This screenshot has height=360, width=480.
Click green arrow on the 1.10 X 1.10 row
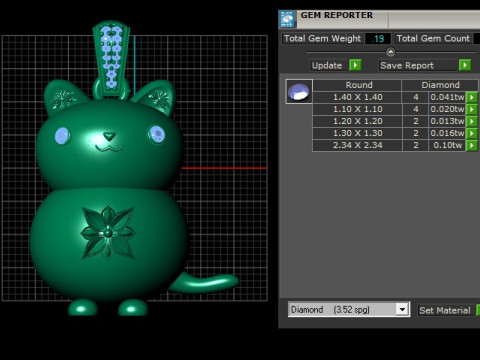[x=472, y=109]
